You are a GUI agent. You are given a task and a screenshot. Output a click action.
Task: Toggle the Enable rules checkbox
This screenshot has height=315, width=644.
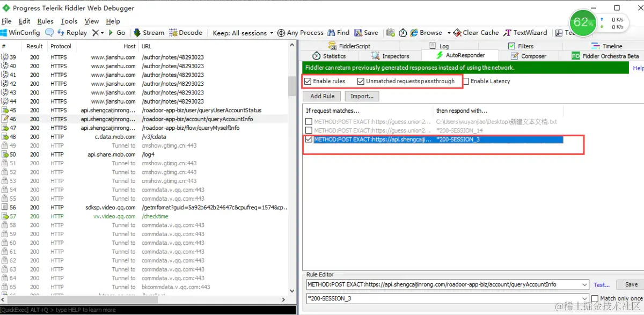pyautogui.click(x=308, y=82)
